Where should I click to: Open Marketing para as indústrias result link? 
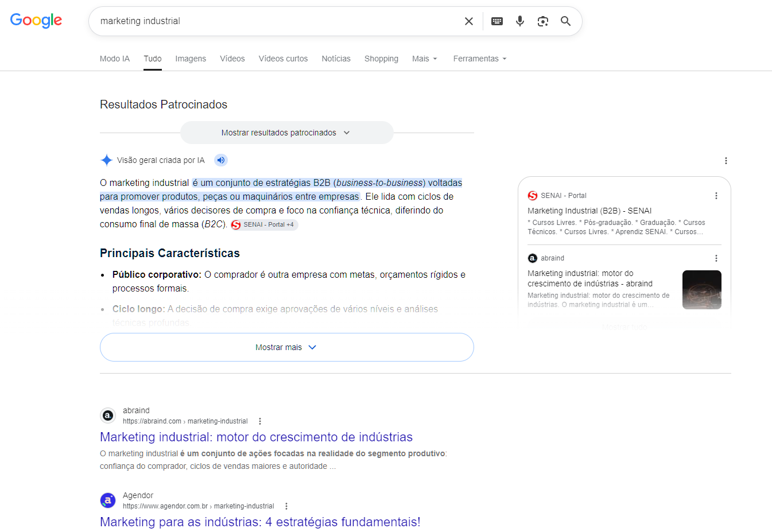[x=260, y=522]
